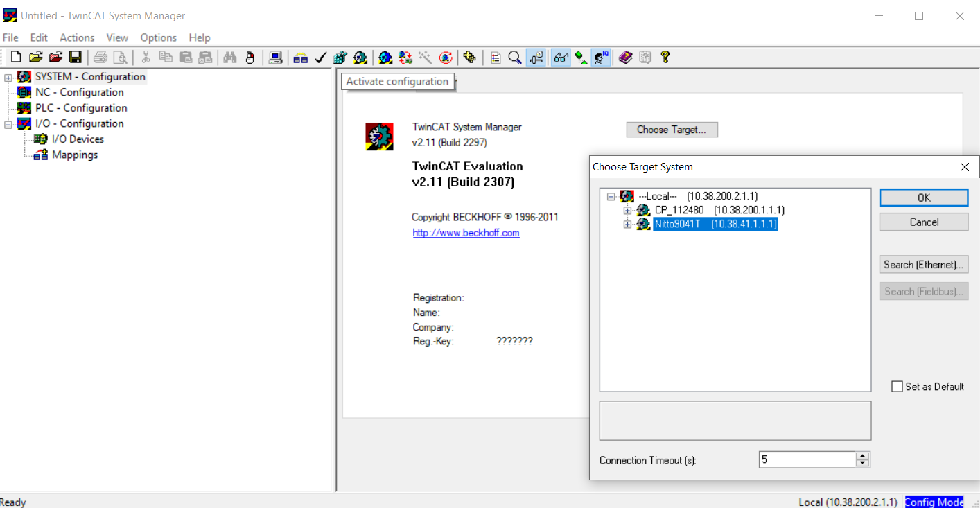Viewport: 980px width, 508px height.
Task: Toggle the highlighted icon left of purple book
Action: 601,58
